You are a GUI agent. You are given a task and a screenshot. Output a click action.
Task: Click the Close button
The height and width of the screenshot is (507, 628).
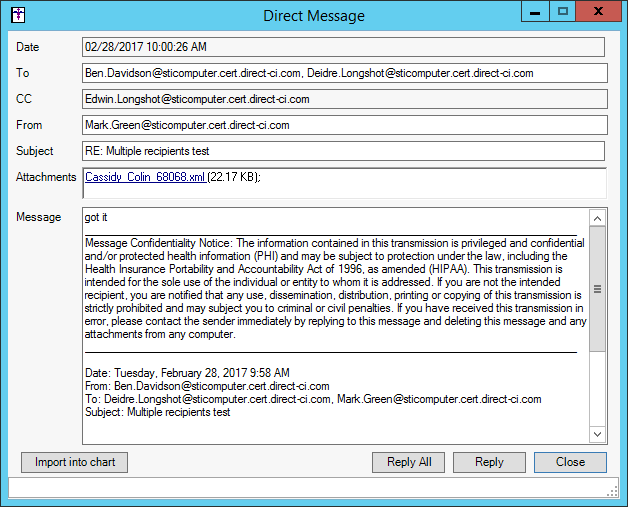pos(570,462)
